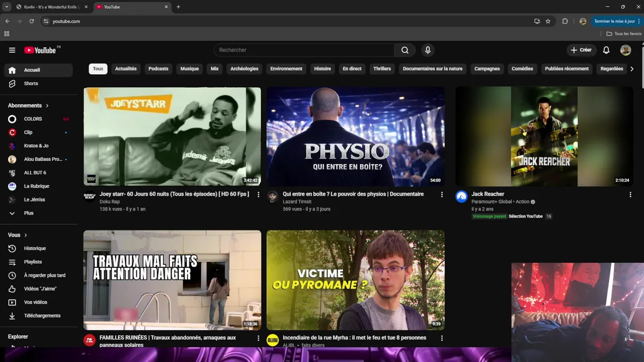This screenshot has width=644, height=362.
Task: Open Le Jèm'ss channel
Action: point(38,200)
